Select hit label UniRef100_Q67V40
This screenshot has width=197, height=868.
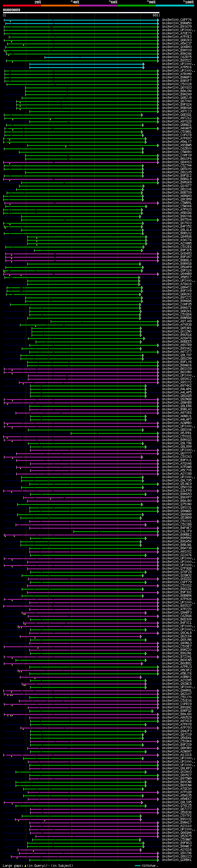[177, 101]
